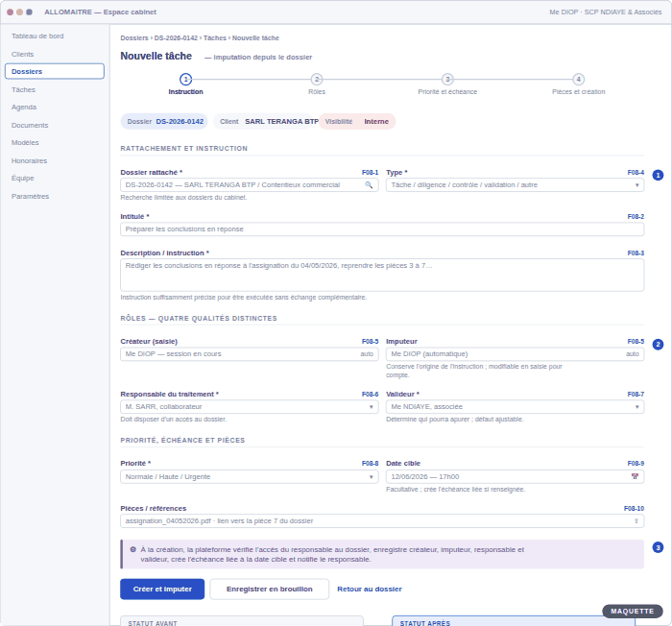The height and width of the screenshot is (626, 672).
Task: Open Paramètres in the sidebar
Action: click(x=31, y=197)
